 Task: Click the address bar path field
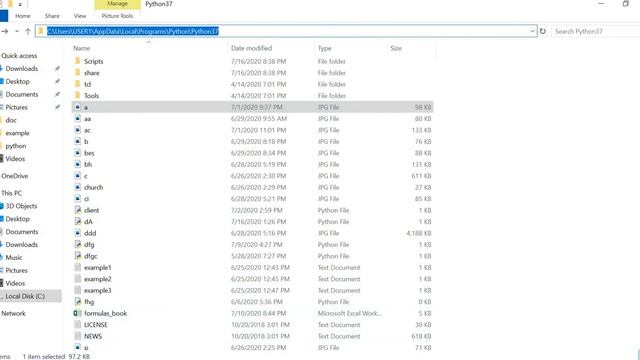tap(286, 31)
